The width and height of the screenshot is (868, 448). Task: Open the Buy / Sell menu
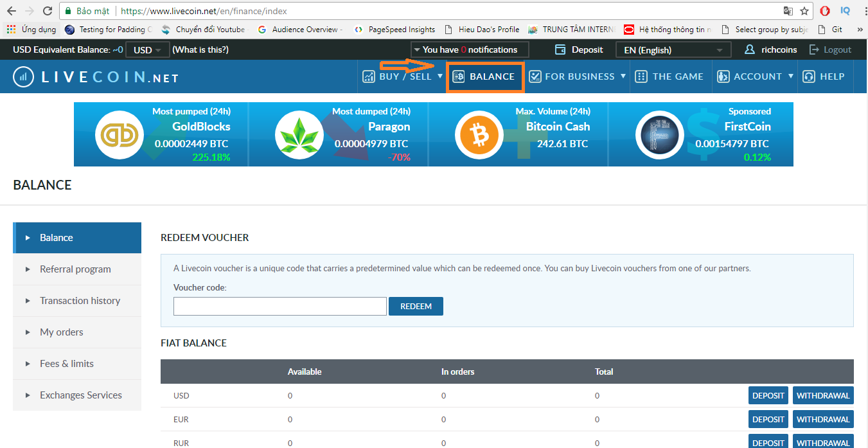[x=403, y=76]
